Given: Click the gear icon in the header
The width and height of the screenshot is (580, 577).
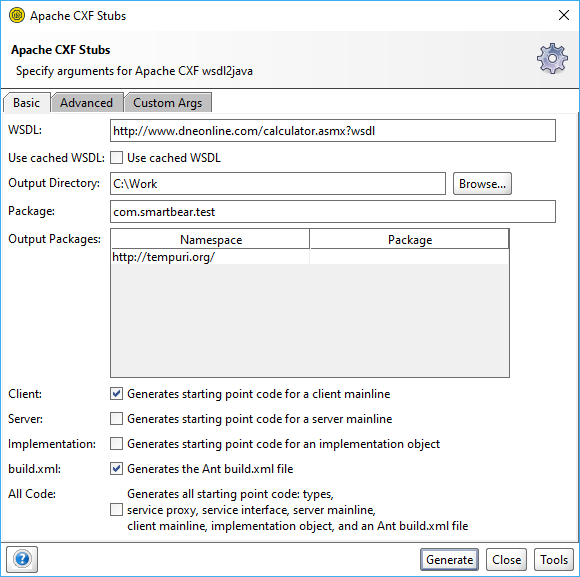Looking at the screenshot, I should (552, 58).
